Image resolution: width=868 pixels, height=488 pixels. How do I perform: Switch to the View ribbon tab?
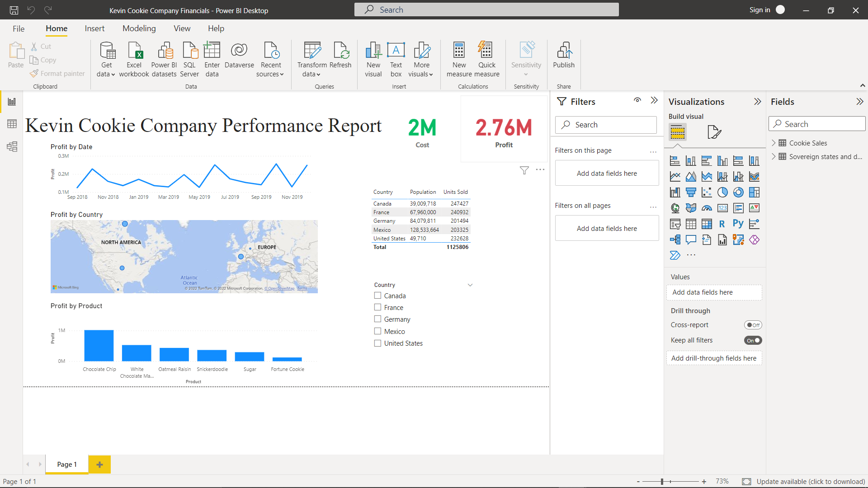(182, 28)
